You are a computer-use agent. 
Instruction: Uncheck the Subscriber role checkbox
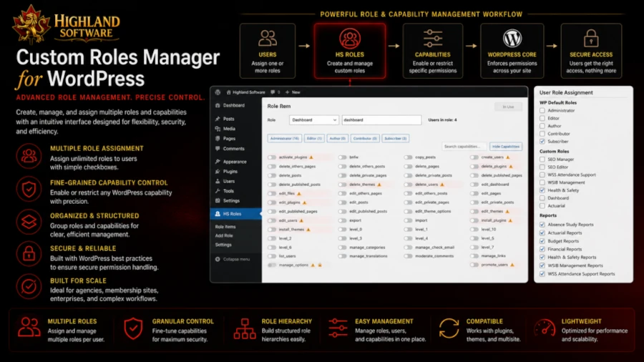tap(542, 142)
